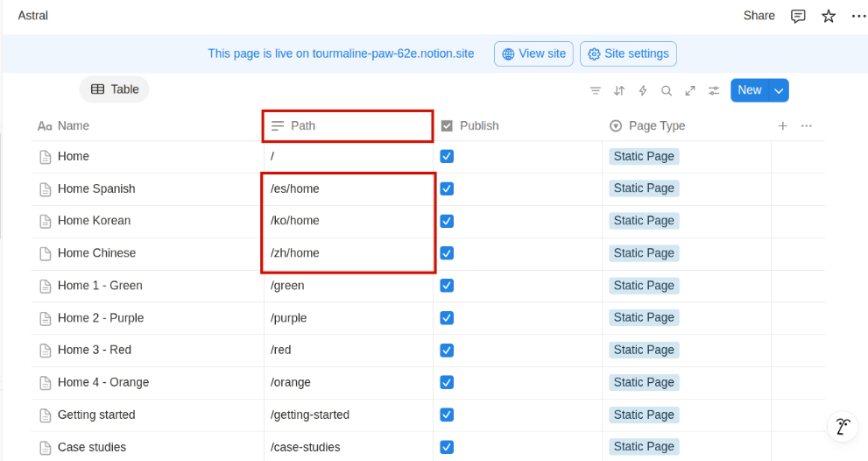Screen dimensions: 868x461
Task: Uncheck Publish for Home 2 - Purple
Action: (447, 318)
